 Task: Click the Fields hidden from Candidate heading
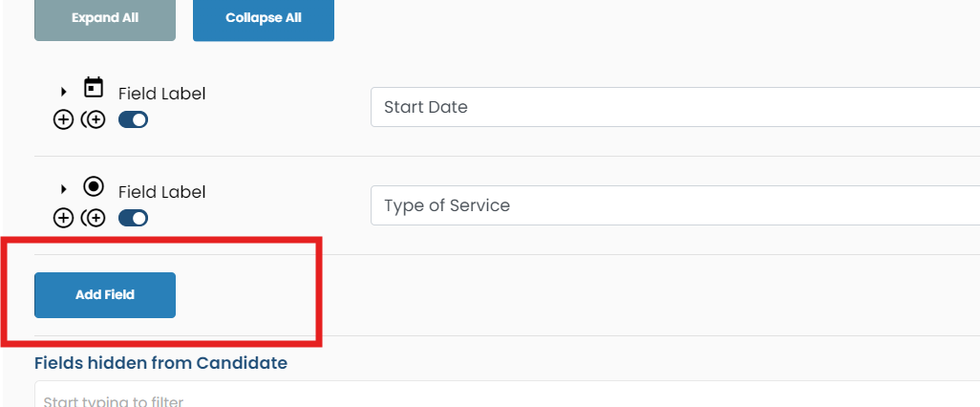click(x=160, y=363)
